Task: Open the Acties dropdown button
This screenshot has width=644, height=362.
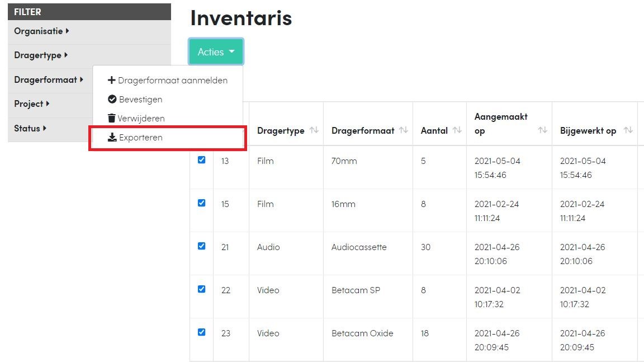Action: click(216, 52)
